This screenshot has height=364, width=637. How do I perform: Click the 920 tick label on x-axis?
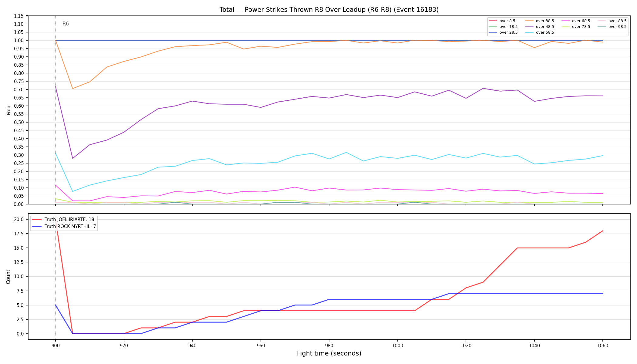(x=124, y=345)
